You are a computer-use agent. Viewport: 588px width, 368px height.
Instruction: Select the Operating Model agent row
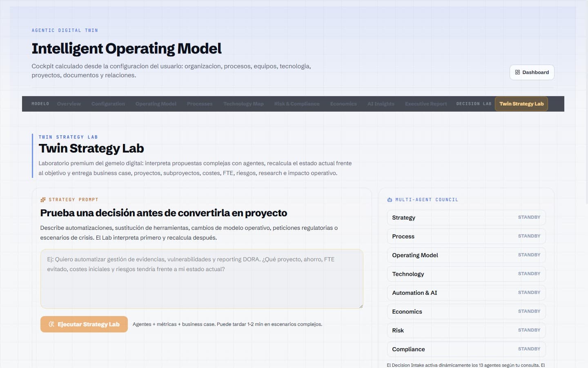click(466, 255)
